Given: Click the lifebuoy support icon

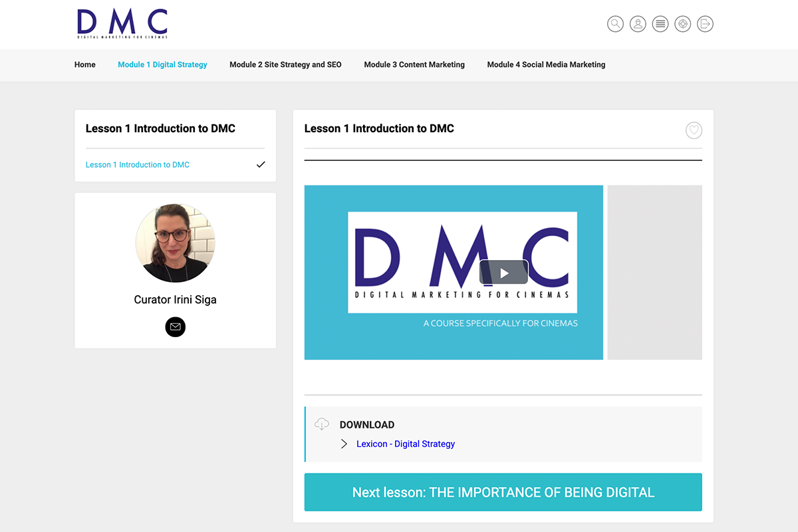Looking at the screenshot, I should 682,23.
